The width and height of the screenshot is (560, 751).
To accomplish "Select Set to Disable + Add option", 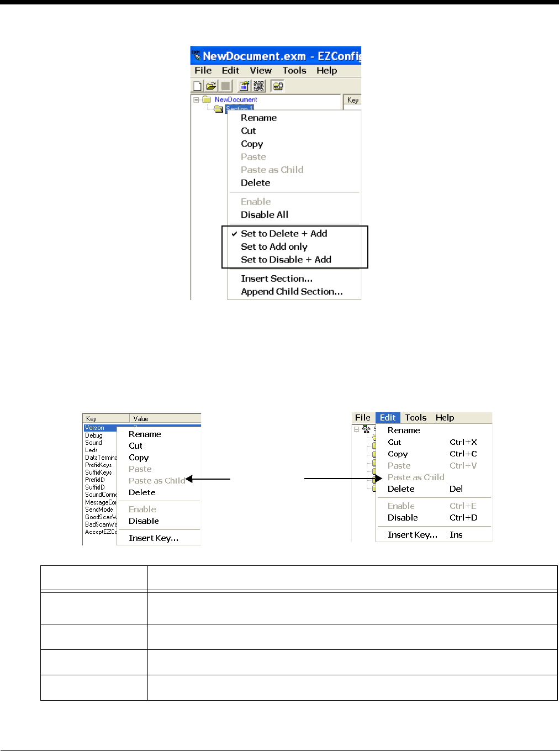I will click(x=294, y=260).
